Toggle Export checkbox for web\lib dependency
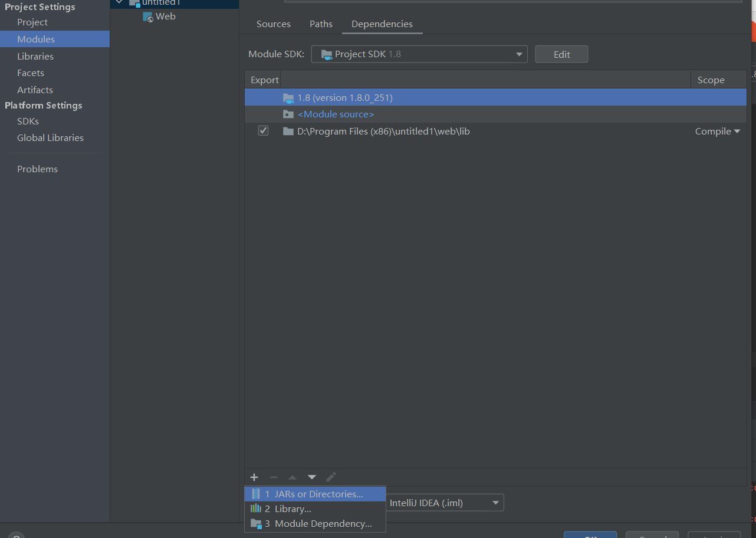756x538 pixels. tap(263, 131)
